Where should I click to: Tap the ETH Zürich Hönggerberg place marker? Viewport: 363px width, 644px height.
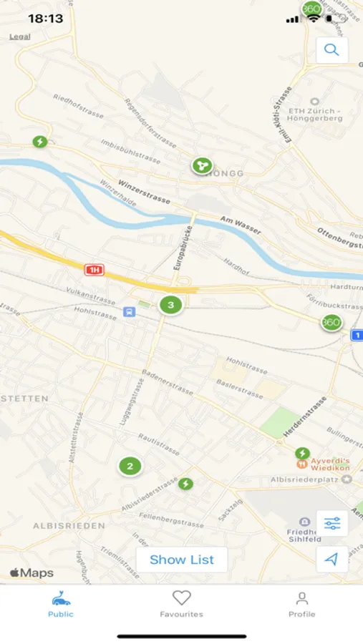coord(314,101)
